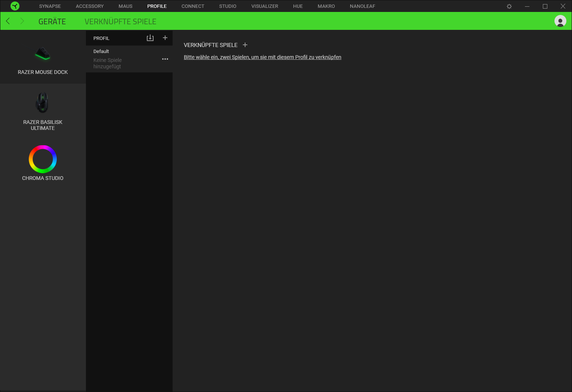Import a profile with the import icon
Image resolution: width=572 pixels, height=392 pixels.
150,38
